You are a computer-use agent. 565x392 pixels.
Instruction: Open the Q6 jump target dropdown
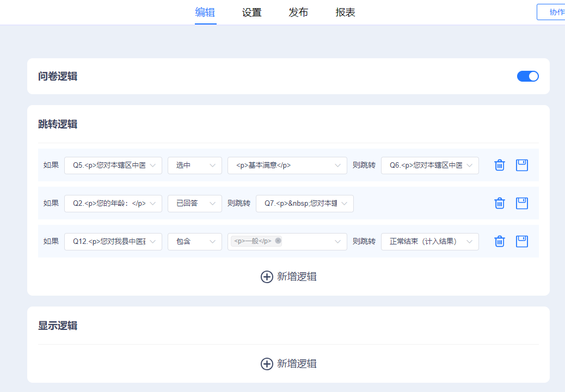tap(430, 166)
